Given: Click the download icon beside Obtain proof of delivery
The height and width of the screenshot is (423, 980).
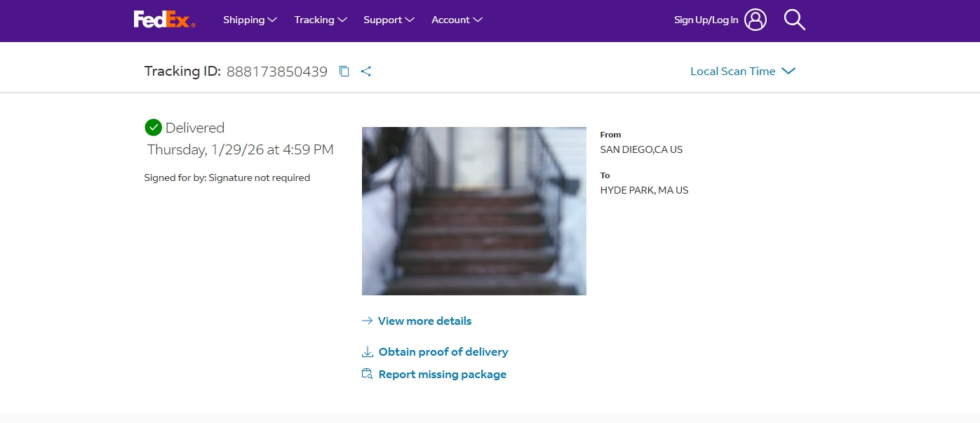Looking at the screenshot, I should click(x=367, y=351).
